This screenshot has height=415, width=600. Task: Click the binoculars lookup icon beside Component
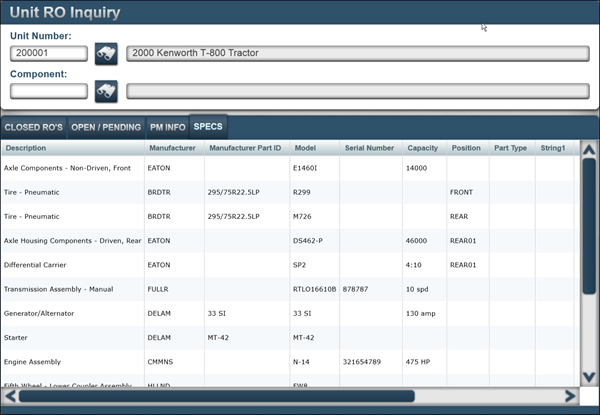(106, 92)
